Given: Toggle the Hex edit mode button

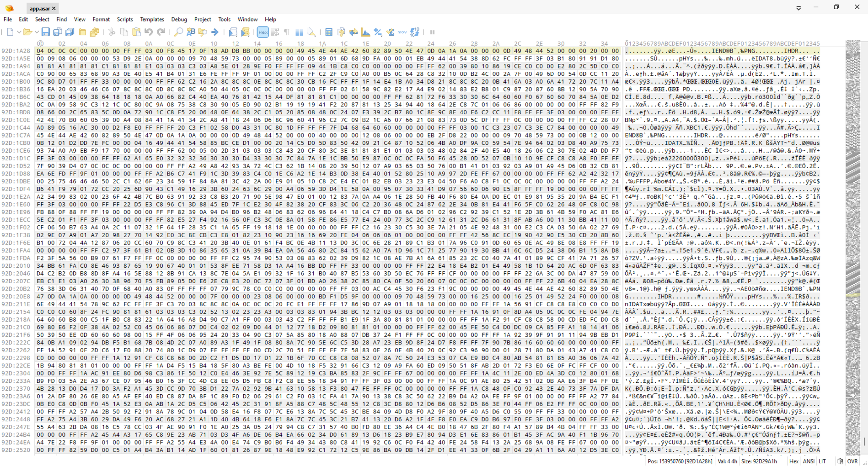Looking at the screenshot, I should pos(263,32).
